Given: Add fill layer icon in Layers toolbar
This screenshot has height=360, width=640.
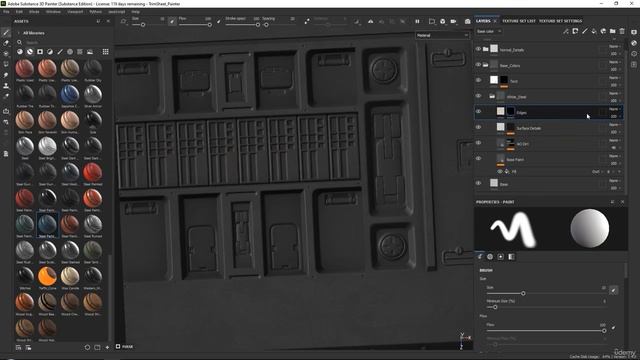Looking at the screenshot, I should 594,31.
